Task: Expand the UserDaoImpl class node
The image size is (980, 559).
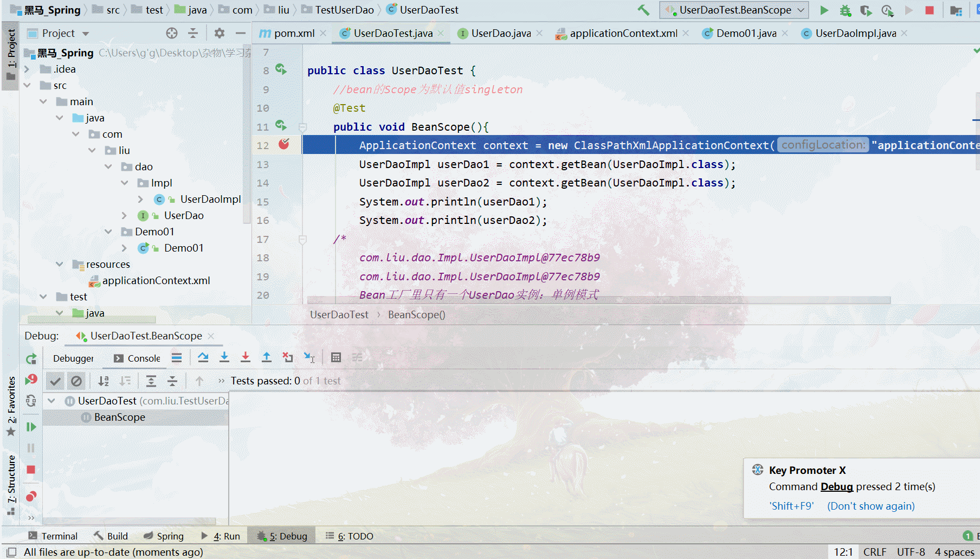Action: pyautogui.click(x=140, y=199)
